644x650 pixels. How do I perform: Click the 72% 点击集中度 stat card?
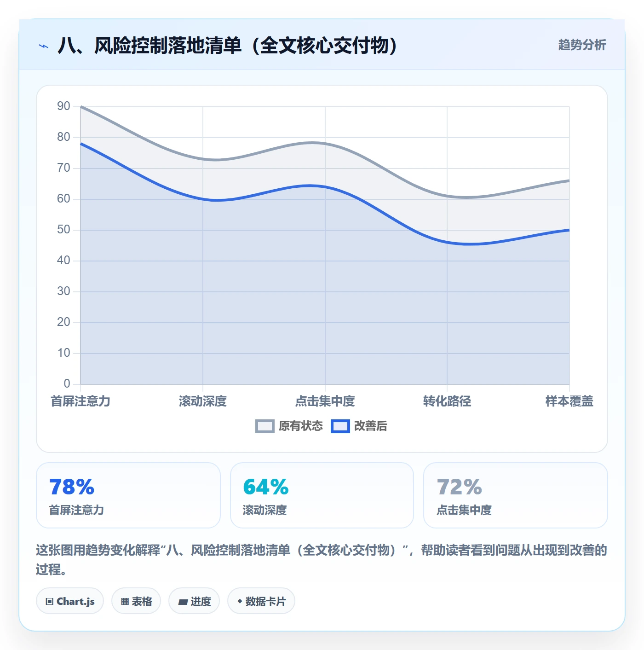(515, 495)
